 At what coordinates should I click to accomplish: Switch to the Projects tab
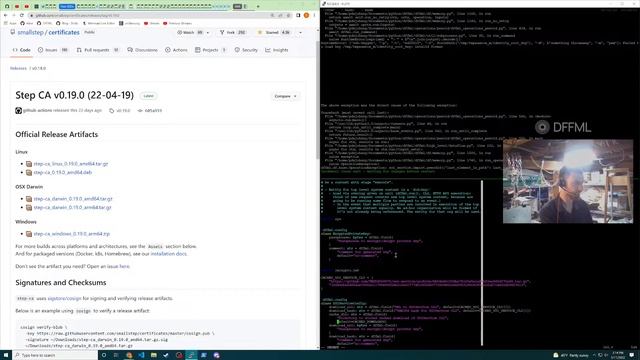coord(211,50)
